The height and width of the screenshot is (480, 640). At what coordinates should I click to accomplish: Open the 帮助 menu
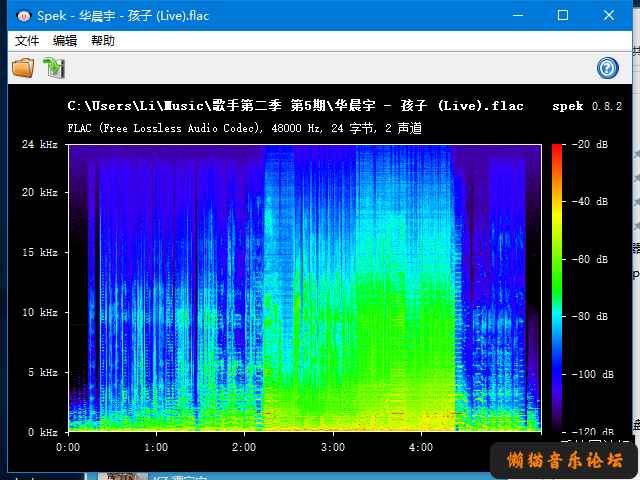[x=102, y=41]
